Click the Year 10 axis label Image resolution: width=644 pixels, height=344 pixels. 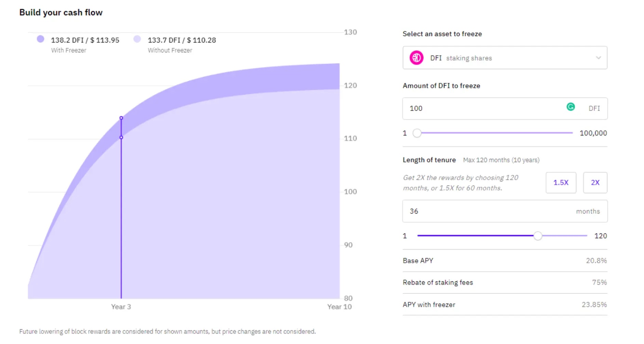coord(339,307)
